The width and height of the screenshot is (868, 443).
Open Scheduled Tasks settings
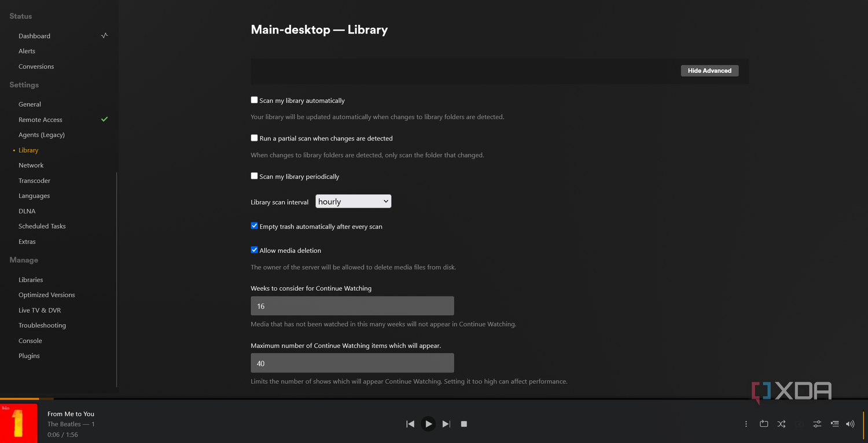[42, 226]
